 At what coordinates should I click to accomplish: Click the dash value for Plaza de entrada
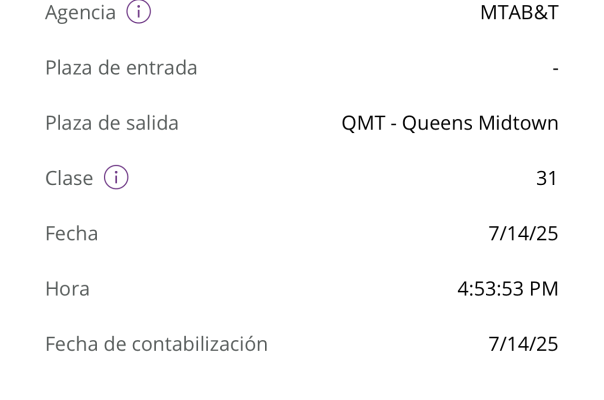coord(555,69)
